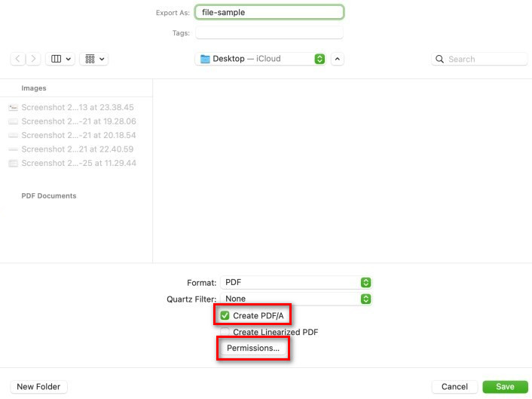Open the icon grouping options menu
532x399 pixels.
[95, 59]
